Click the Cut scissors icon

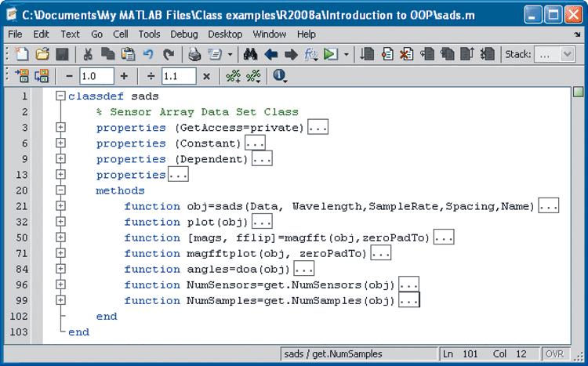coord(88,54)
